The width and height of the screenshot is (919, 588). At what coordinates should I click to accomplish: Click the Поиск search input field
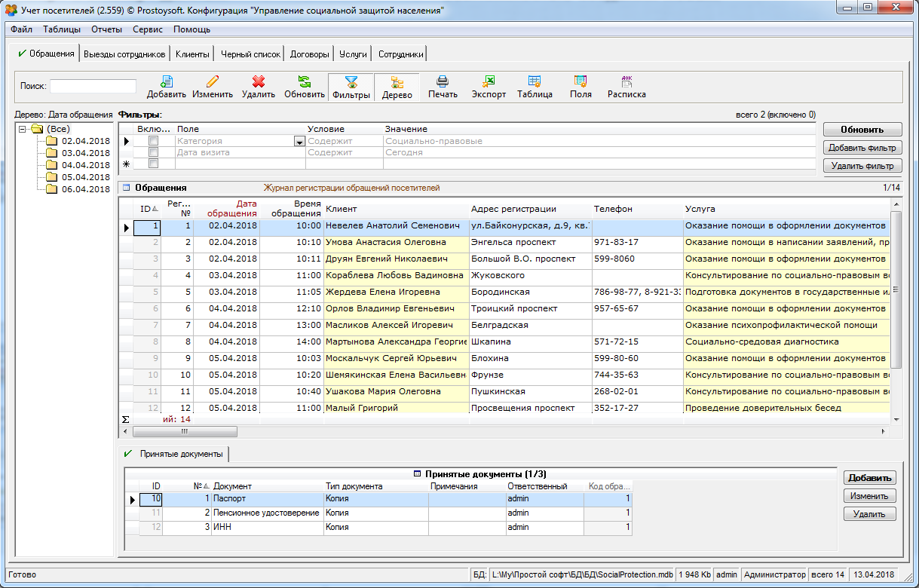(x=93, y=86)
